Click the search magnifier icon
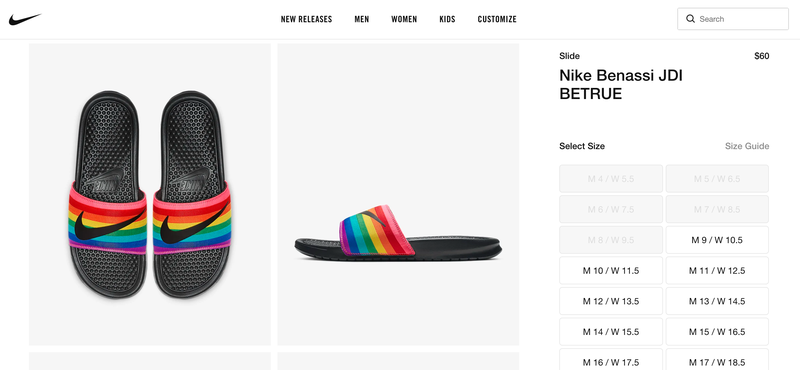Image resolution: width=800 pixels, height=370 pixels. (x=690, y=19)
